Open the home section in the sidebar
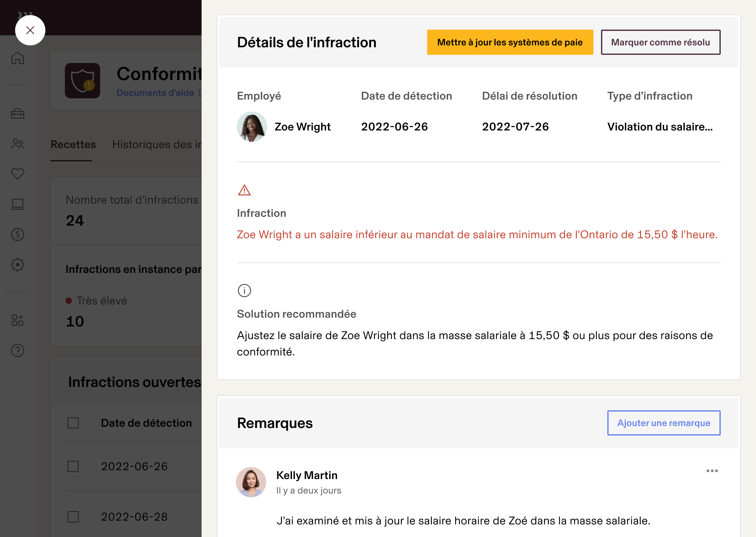This screenshot has height=537, width=756. (18, 58)
